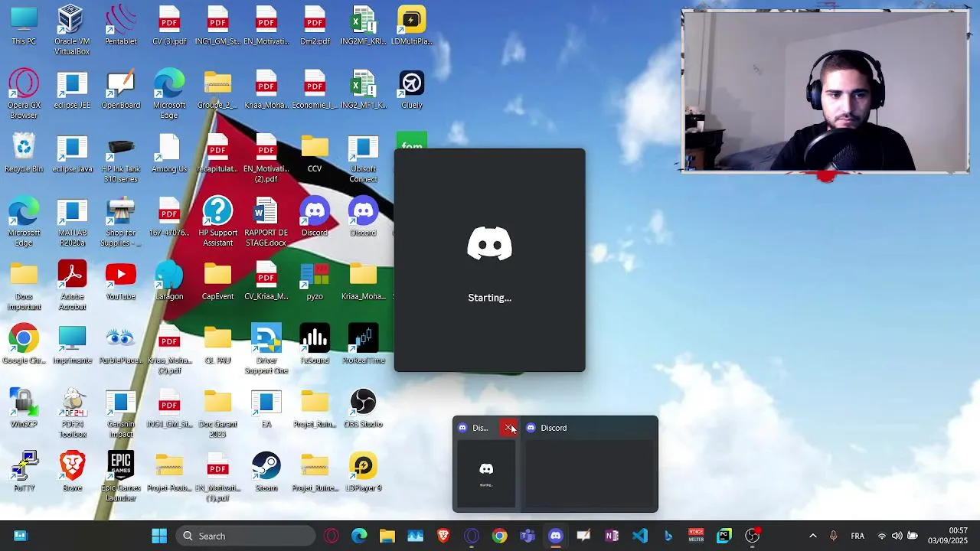Select the Brave desktop shortcut

(x=72, y=472)
